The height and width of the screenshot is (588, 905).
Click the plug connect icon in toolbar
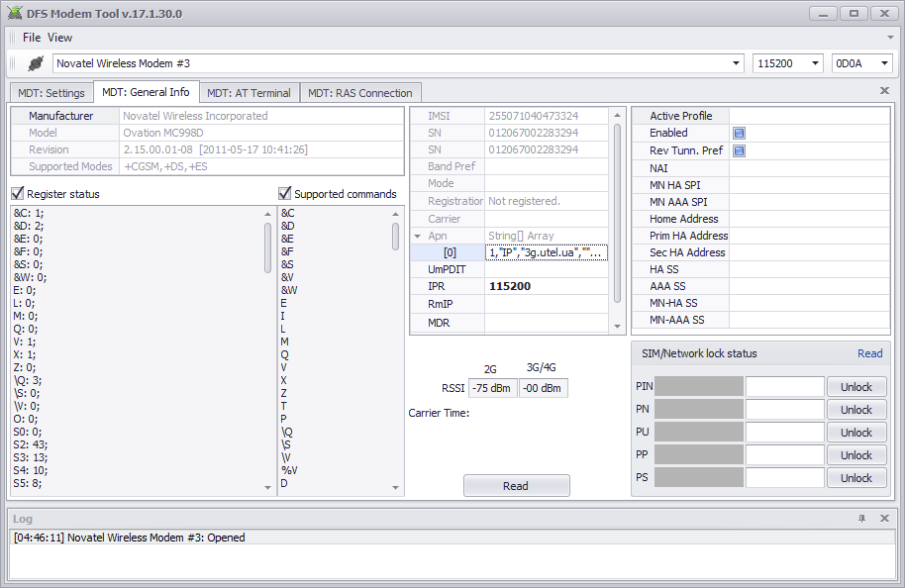tap(36, 63)
